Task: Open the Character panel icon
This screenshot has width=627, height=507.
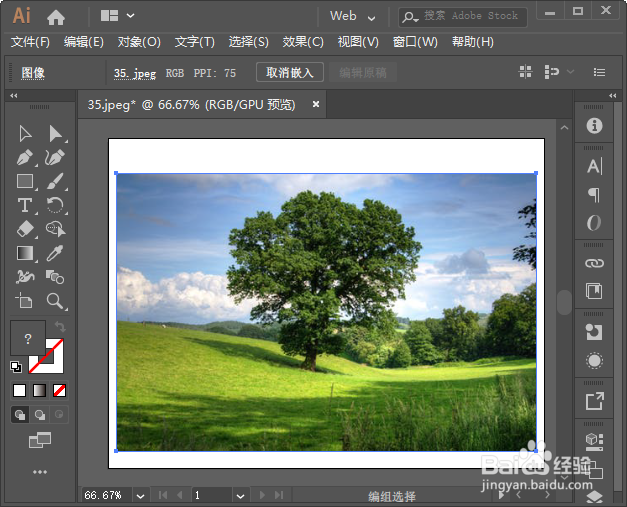Action: pos(594,166)
